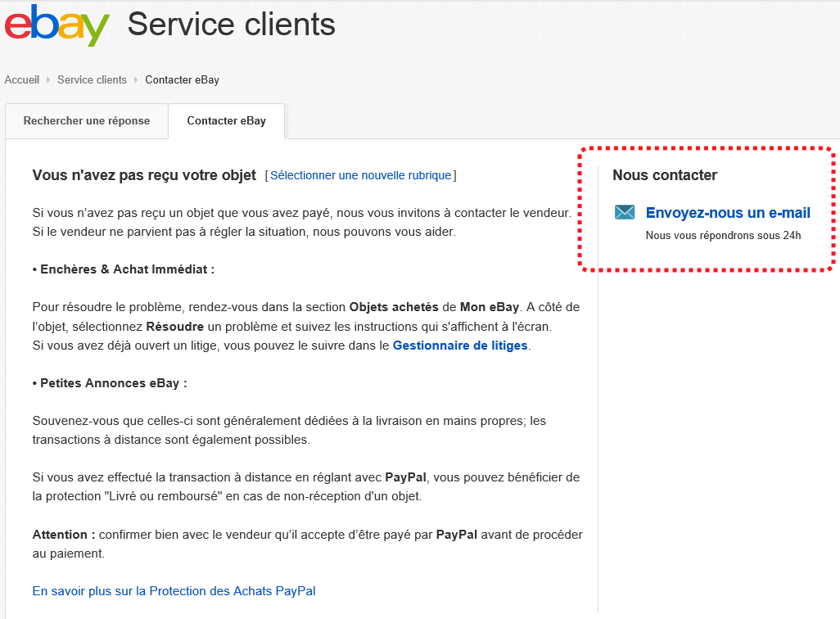Click the Petites Annonces eBay heading
Viewport: 840px width, 619px height.
[x=110, y=383]
